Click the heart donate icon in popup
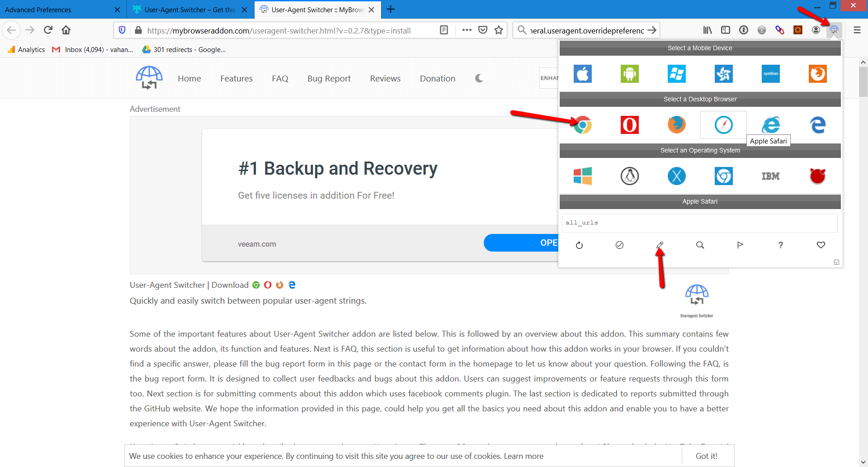This screenshot has width=868, height=467. pos(821,245)
